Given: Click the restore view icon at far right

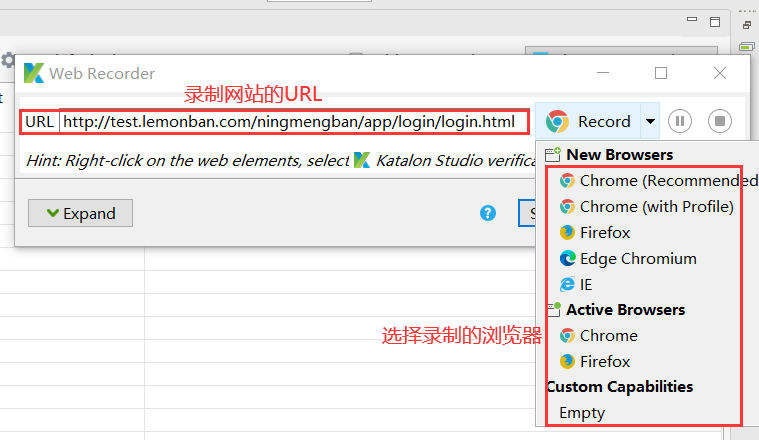Looking at the screenshot, I should [x=747, y=25].
